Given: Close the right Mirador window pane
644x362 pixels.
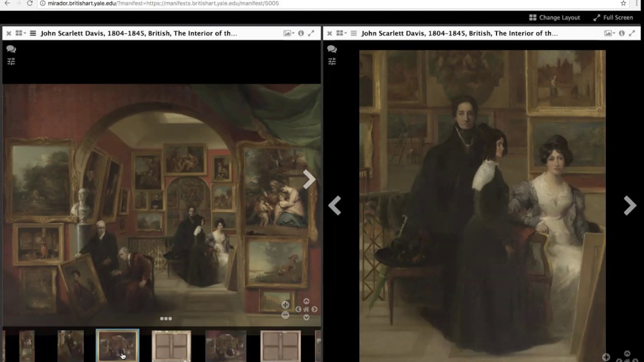Looking at the screenshot, I should (x=330, y=34).
